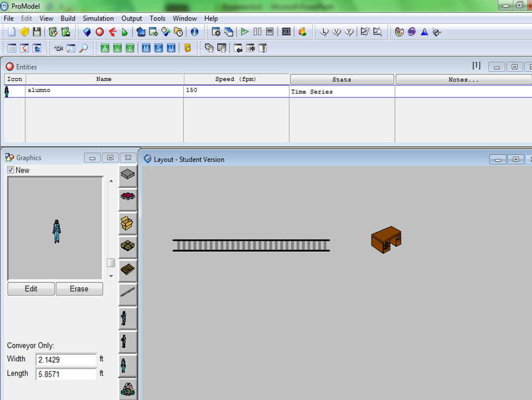Open the Simulation menu
The height and width of the screenshot is (400, 532).
click(98, 18)
